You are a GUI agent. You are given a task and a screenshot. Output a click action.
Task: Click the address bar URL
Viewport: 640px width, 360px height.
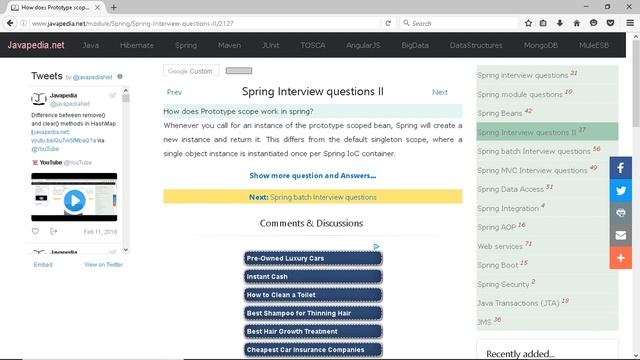[x=133, y=24]
